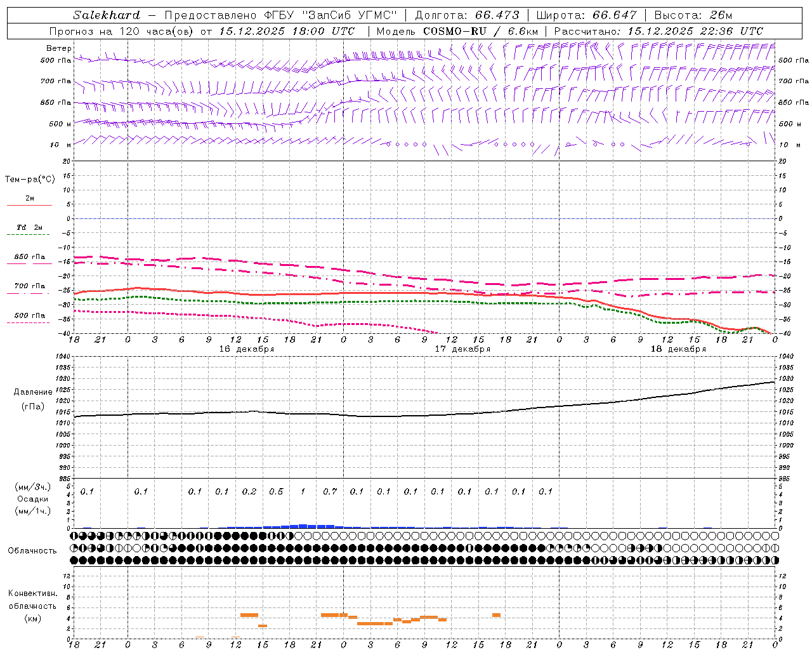The width and height of the screenshot is (812, 650).
Task: Click the "Конвективн." convective cloud label
Action: point(33,594)
